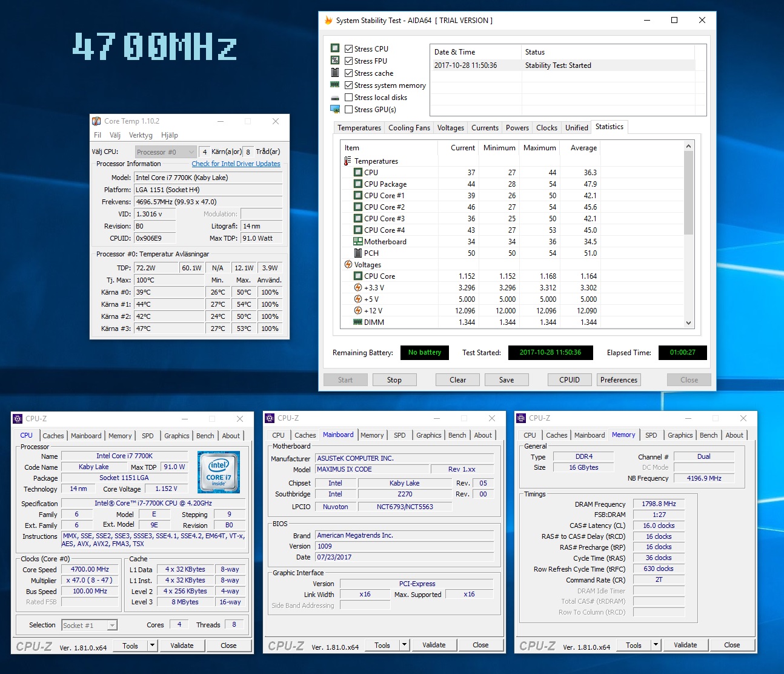The image size is (784, 674).
Task: Open Tools dropdown arrow in CPU-Z Mainboard window
Action: [405, 645]
